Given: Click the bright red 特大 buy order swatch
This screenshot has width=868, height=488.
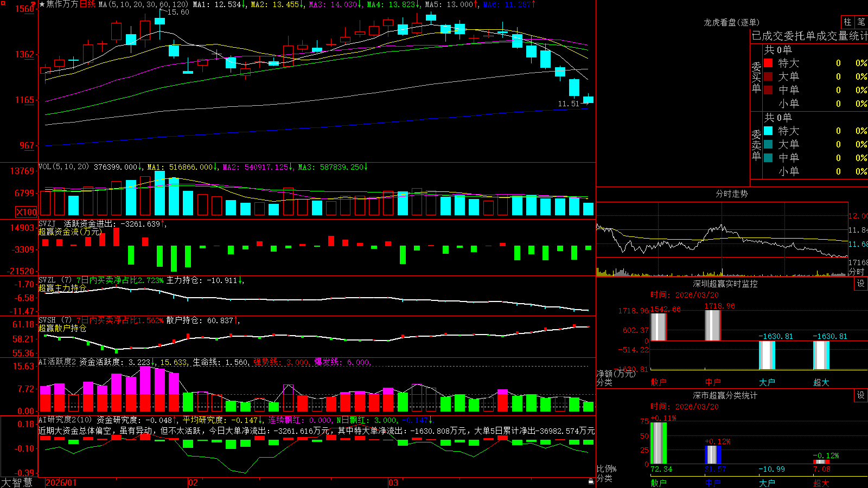Looking at the screenshot, I should 768,63.
